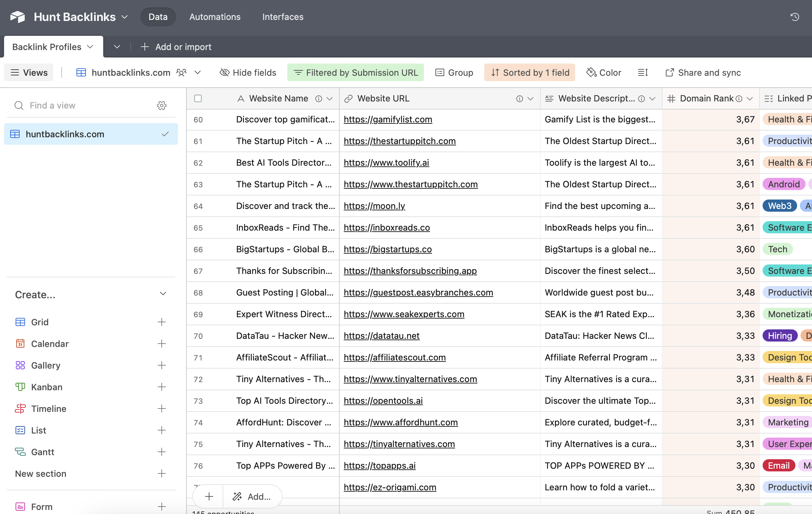Select the Gantt view icon
812x514 pixels.
[x=20, y=452]
